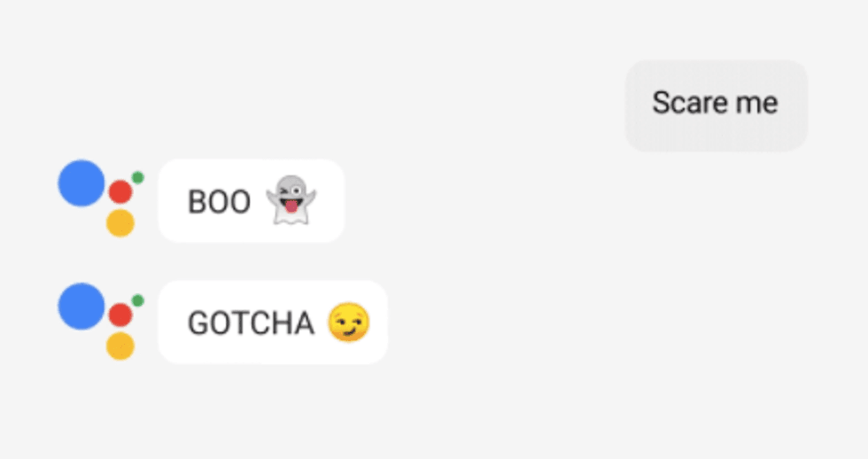The width and height of the screenshot is (868, 459).
Task: Click the large blue dot beside GOTCHA
Action: (x=81, y=307)
